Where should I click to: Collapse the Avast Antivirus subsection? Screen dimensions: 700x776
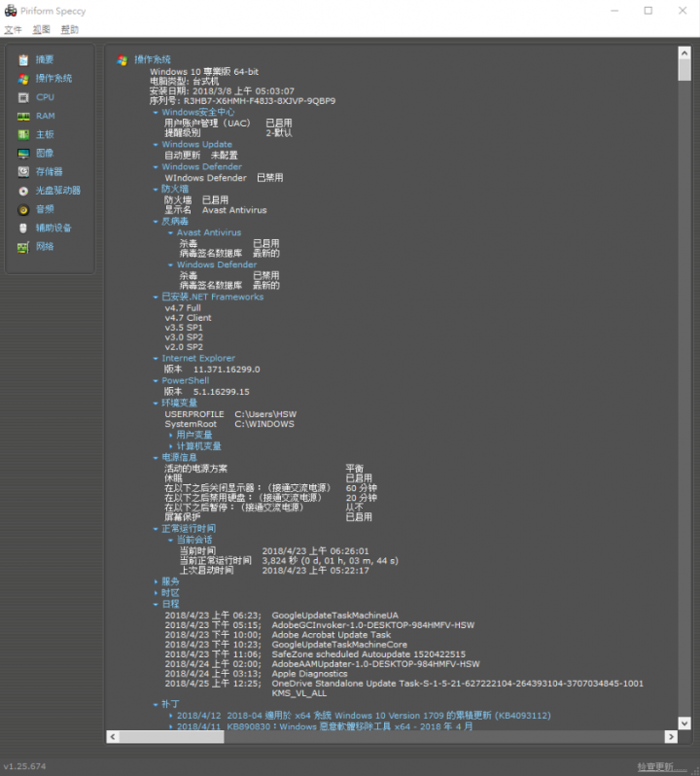[171, 232]
